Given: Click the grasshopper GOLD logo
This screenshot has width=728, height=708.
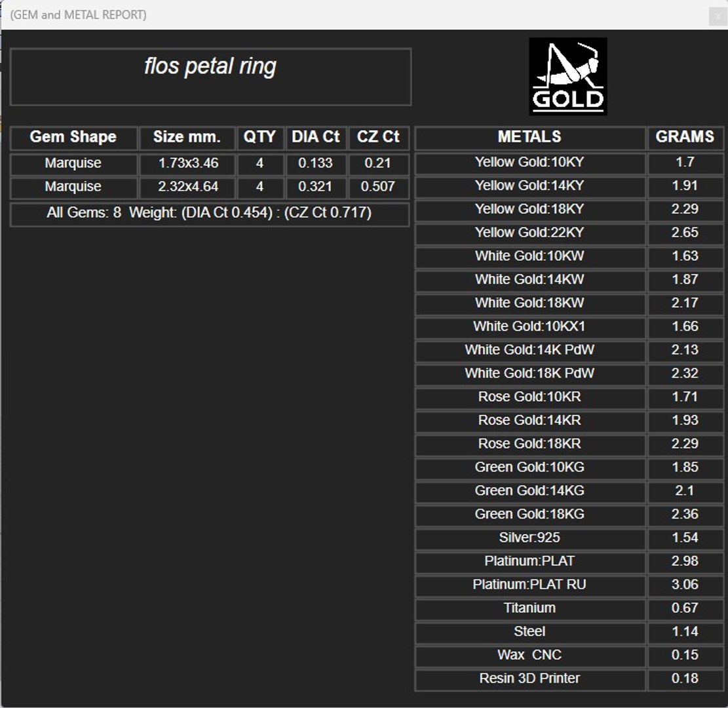Looking at the screenshot, I should [568, 76].
